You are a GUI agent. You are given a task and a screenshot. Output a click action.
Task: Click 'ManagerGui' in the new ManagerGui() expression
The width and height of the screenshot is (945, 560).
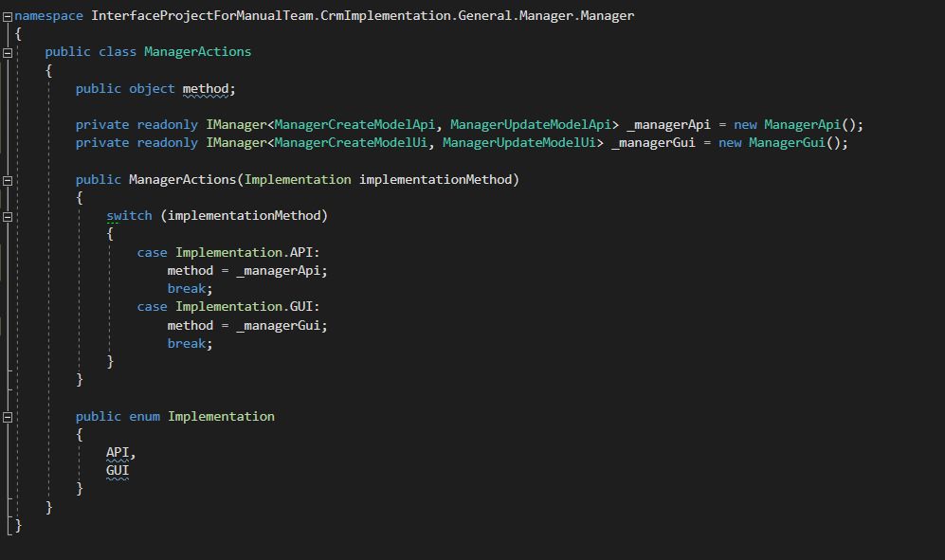[787, 143]
